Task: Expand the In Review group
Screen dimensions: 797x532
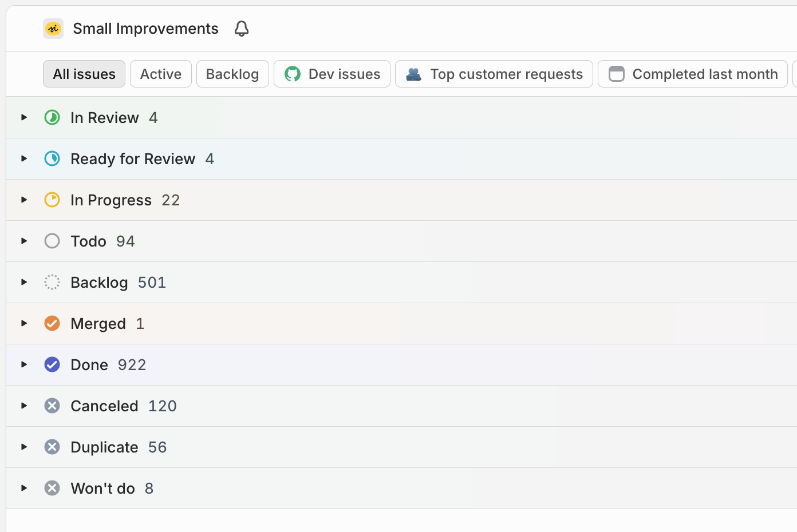Action: [x=24, y=118]
